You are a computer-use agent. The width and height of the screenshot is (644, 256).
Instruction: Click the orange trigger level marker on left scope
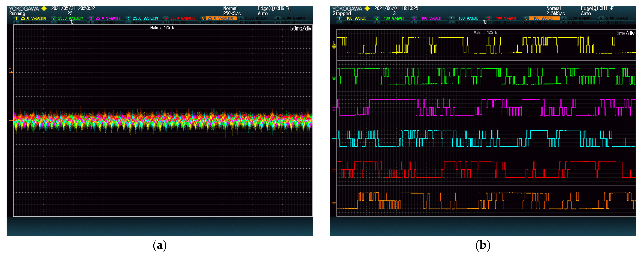point(11,71)
